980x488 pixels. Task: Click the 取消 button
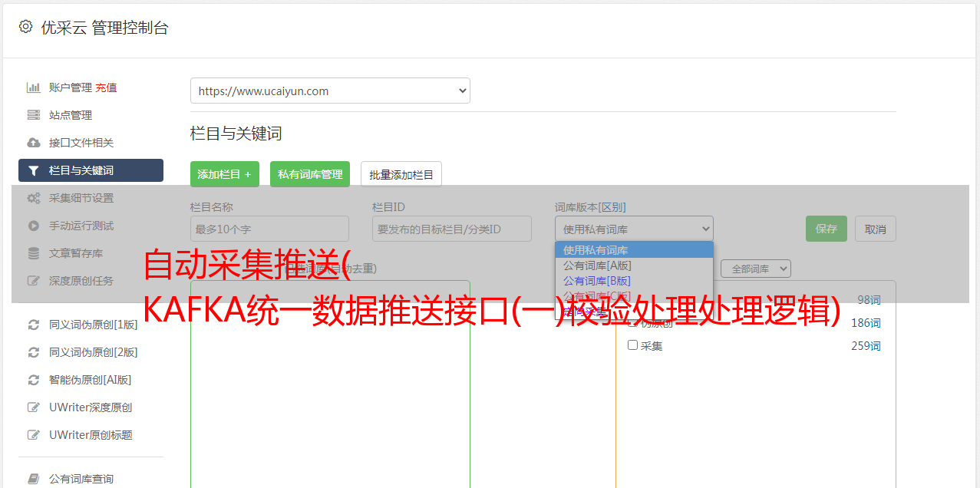click(876, 229)
